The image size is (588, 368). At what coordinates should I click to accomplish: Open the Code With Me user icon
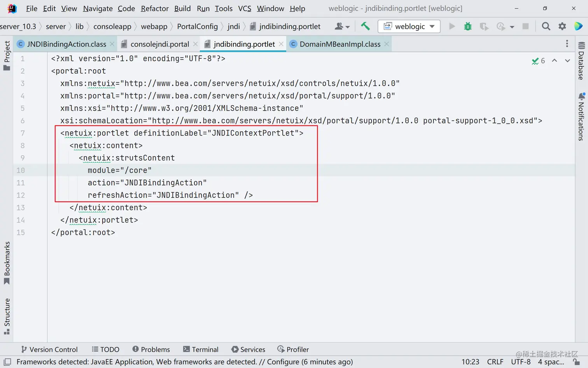(x=342, y=26)
